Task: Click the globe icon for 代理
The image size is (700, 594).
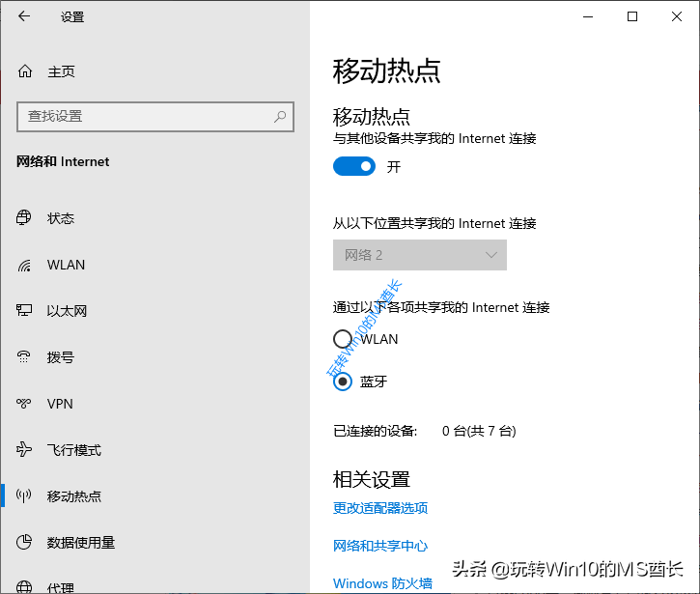Action: coord(24,586)
